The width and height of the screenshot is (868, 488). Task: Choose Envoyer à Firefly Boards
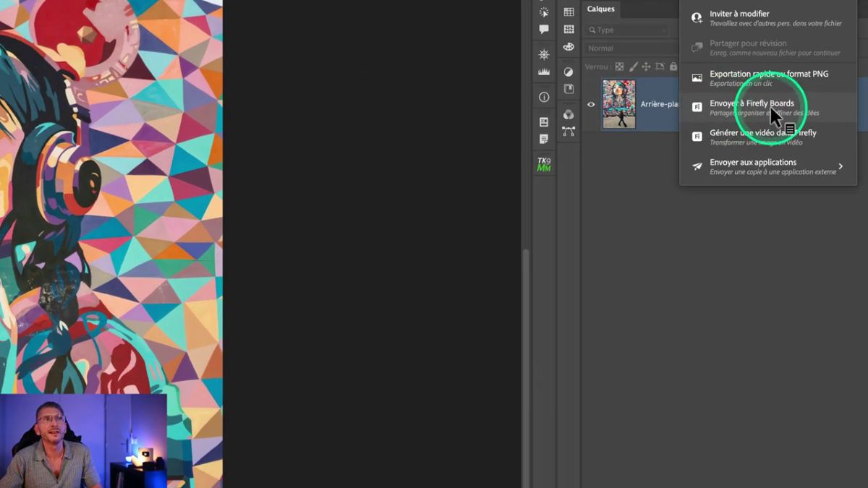768,107
